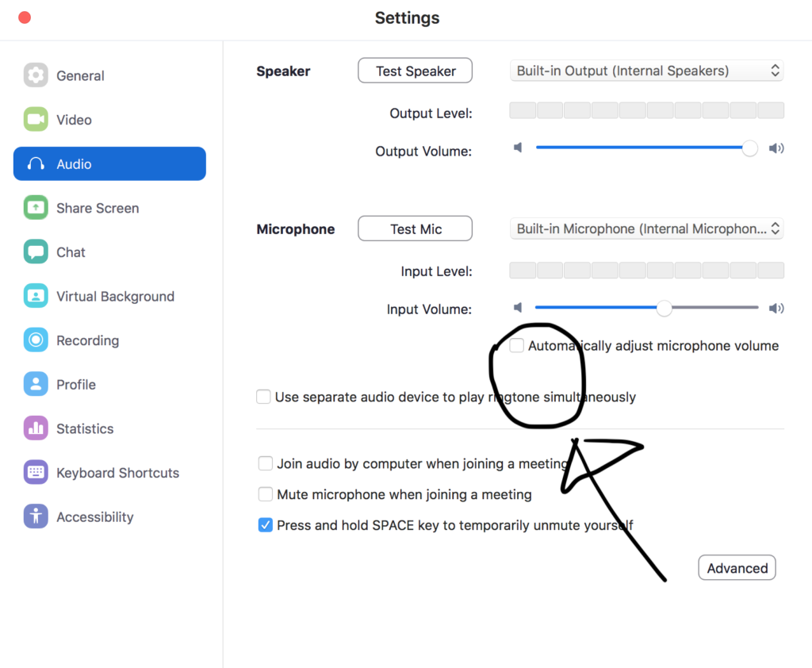Click the Chat bubble icon

[x=36, y=251]
